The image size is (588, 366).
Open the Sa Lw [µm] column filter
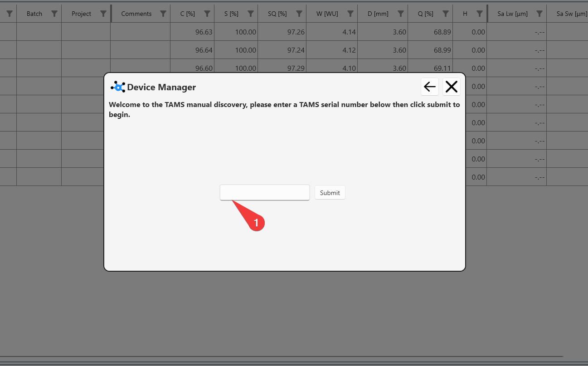(539, 14)
